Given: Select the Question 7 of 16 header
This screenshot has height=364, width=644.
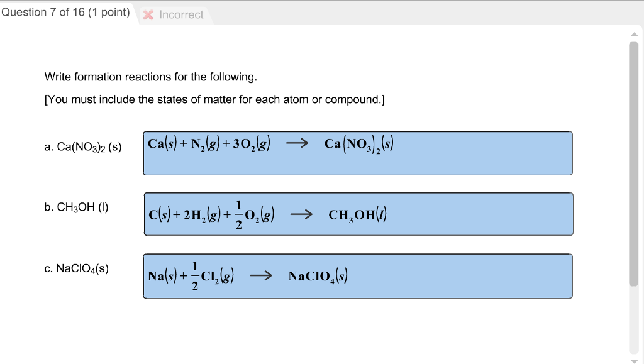Looking at the screenshot, I should pos(65,12).
